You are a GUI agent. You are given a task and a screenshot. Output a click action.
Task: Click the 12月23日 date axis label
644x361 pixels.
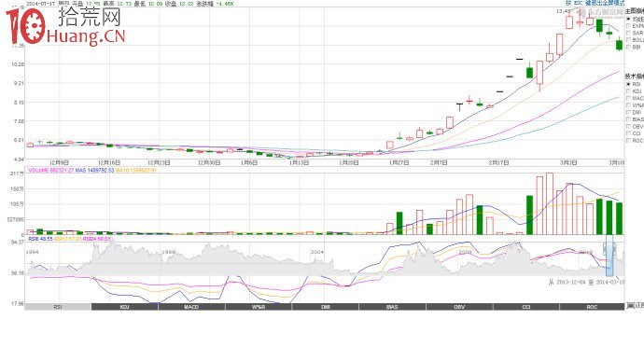pyautogui.click(x=159, y=162)
